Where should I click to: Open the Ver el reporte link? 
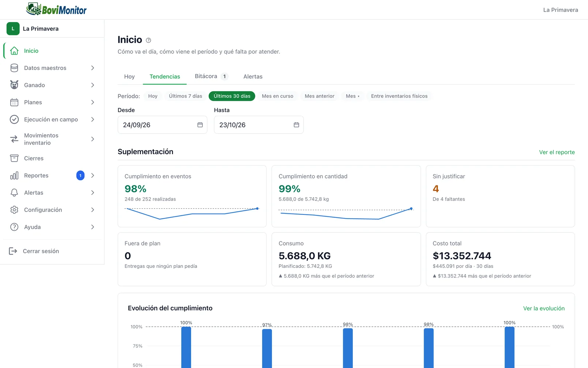coord(557,152)
